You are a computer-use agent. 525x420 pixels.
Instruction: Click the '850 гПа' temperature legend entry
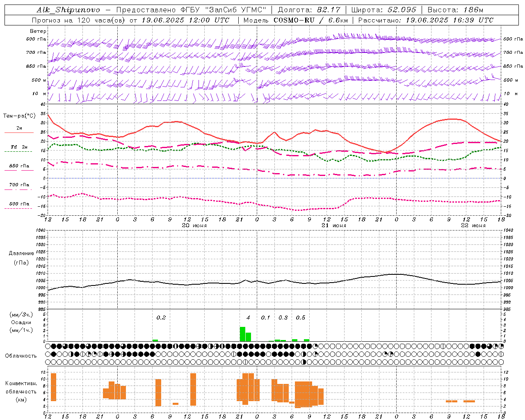19,166
